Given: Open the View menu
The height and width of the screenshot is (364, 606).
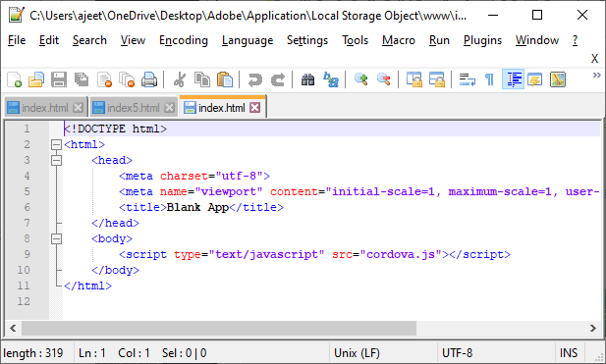Looking at the screenshot, I should (x=133, y=40).
